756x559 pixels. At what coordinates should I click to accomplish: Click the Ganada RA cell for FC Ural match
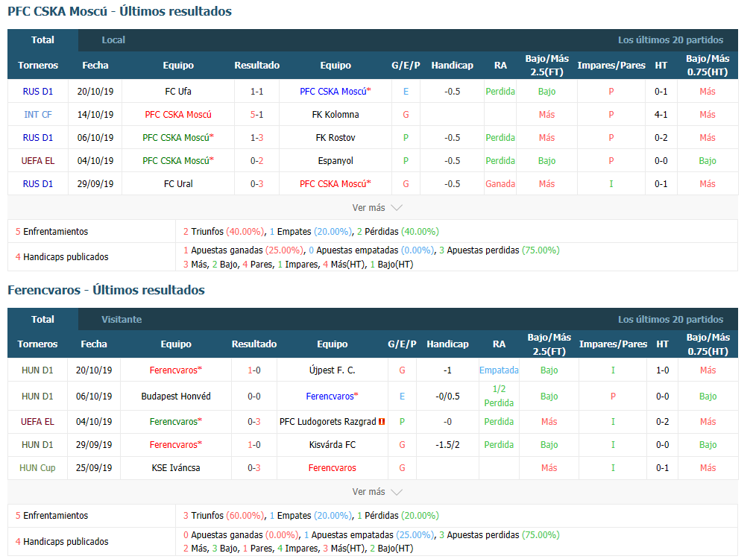(x=500, y=183)
